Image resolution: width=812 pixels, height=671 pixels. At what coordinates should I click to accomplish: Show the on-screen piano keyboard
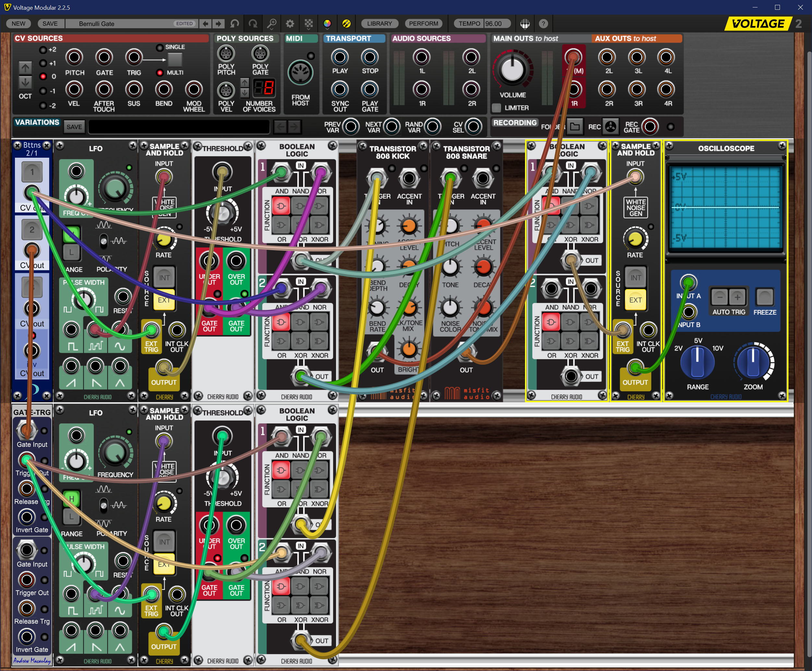525,24
